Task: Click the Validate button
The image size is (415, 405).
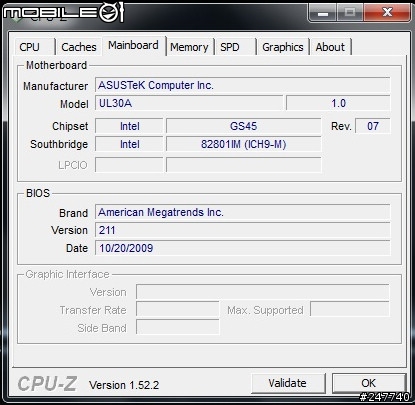Action: [288, 383]
